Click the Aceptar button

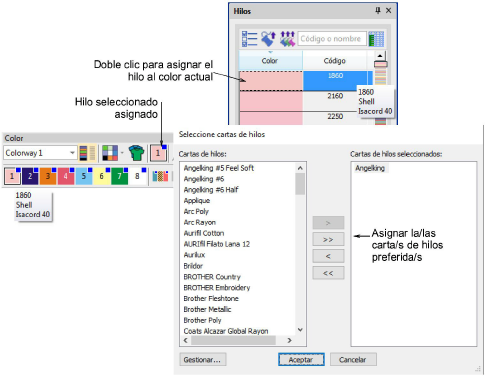[x=301, y=360]
